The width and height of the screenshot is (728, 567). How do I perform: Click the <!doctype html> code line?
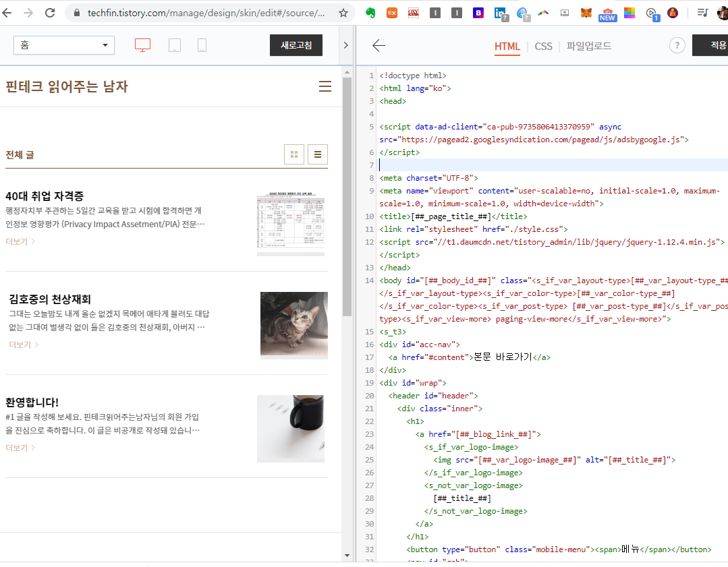[413, 75]
